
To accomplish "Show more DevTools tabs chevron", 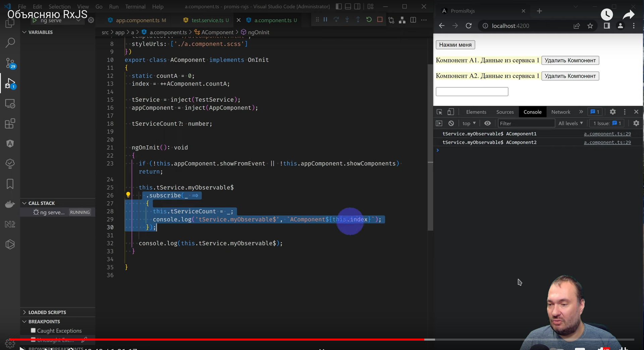I will pyautogui.click(x=581, y=112).
